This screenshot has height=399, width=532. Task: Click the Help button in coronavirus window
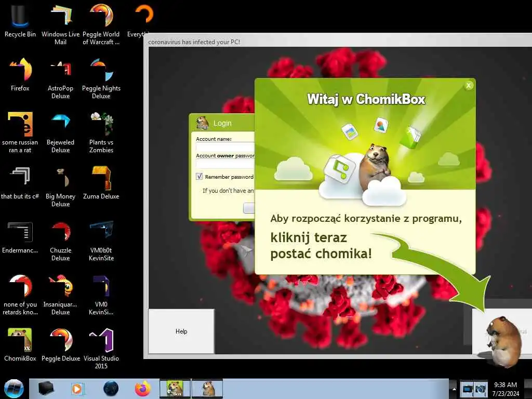tap(181, 331)
